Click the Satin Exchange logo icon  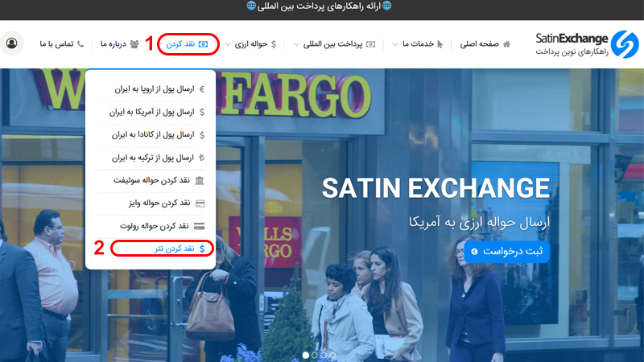tap(623, 44)
